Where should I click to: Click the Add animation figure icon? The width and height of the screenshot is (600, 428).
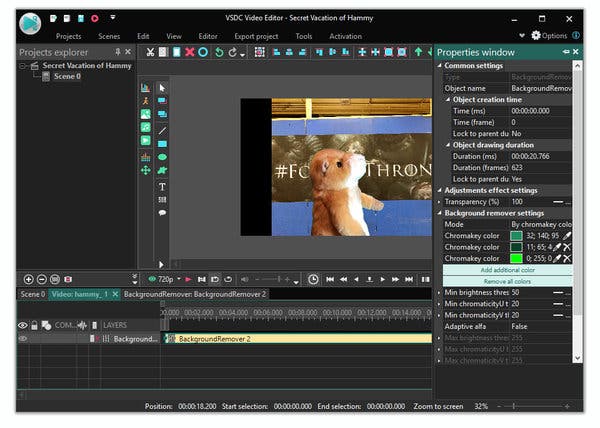click(145, 101)
